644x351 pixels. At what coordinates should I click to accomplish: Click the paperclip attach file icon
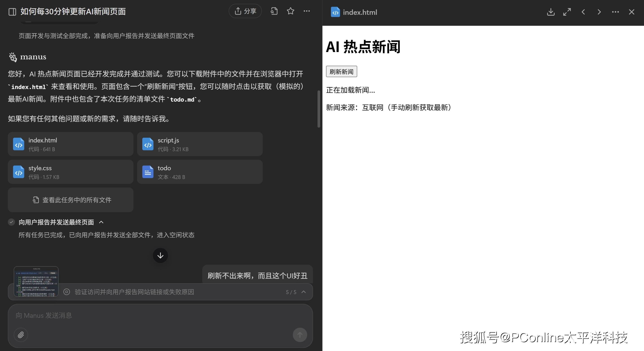pyautogui.click(x=21, y=335)
